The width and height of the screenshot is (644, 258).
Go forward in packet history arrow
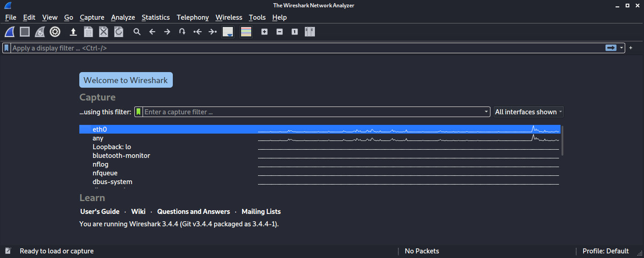tap(167, 32)
